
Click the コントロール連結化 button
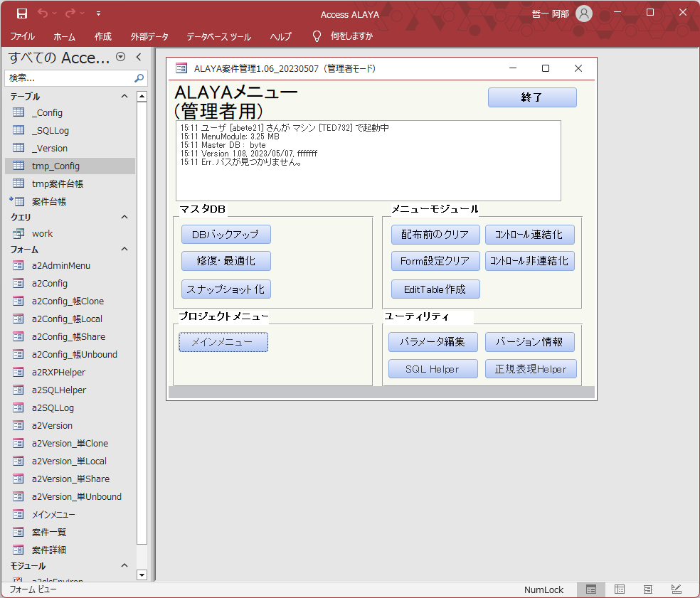point(530,235)
